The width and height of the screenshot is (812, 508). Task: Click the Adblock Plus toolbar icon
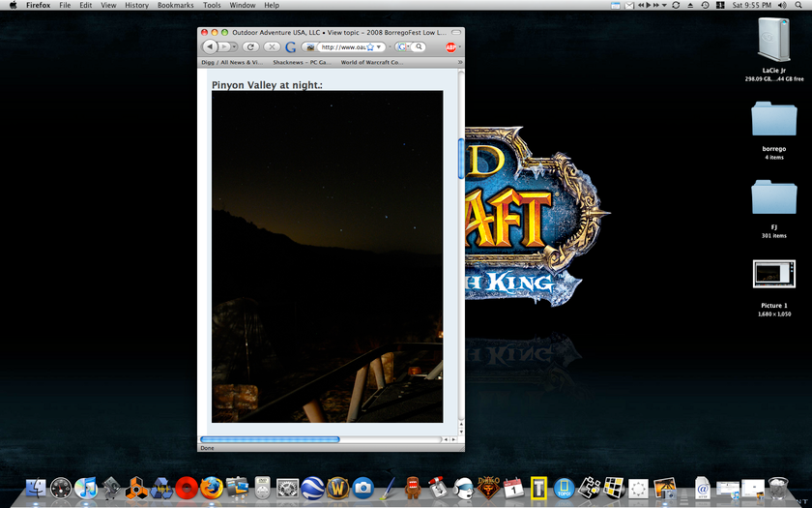(x=450, y=46)
